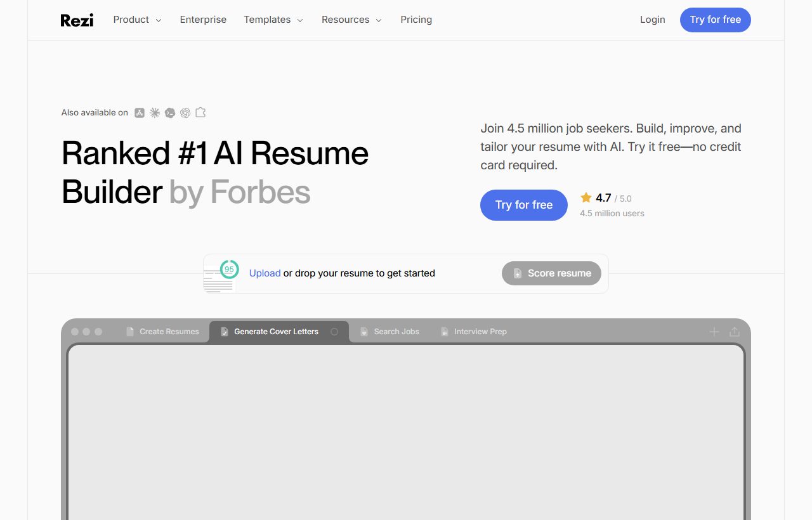
Task: Click the plus icon in the demo window
Action: (x=714, y=332)
